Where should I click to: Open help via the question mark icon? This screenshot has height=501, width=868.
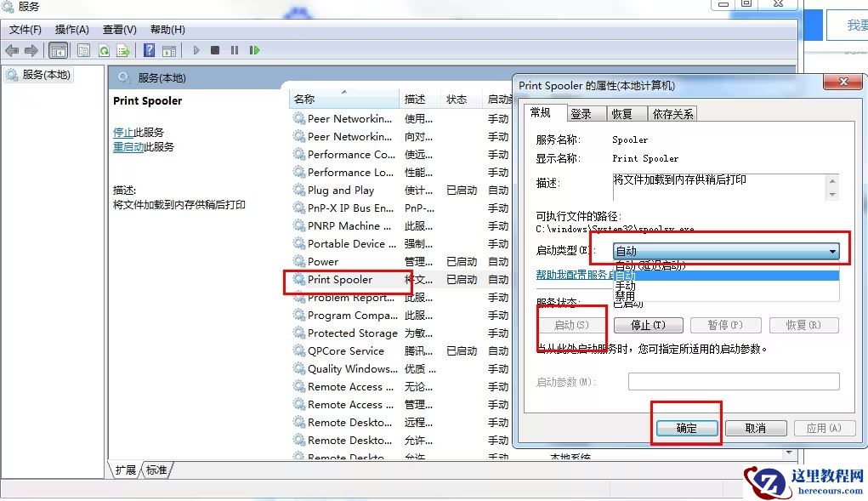click(x=150, y=50)
